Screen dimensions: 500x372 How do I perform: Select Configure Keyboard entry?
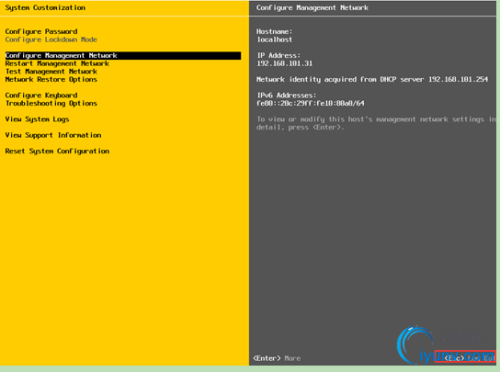41,96
